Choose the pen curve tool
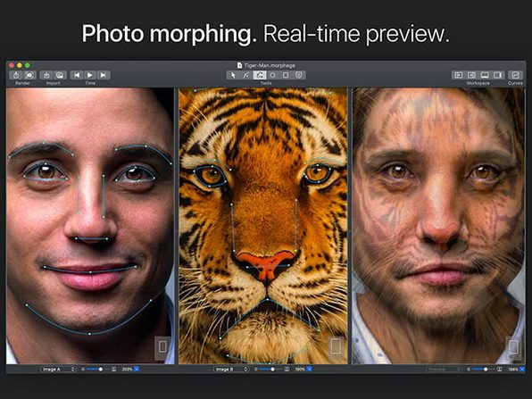Image resolution: width=532 pixels, height=399 pixels. [246, 75]
